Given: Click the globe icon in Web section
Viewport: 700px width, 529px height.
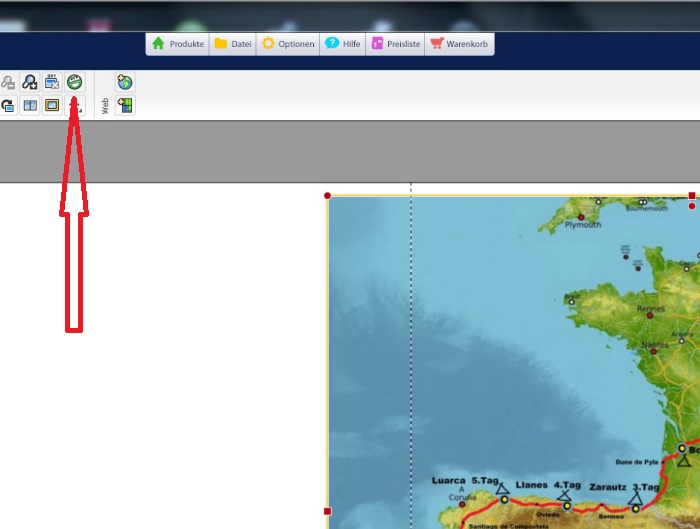Looking at the screenshot, I should (x=125, y=83).
